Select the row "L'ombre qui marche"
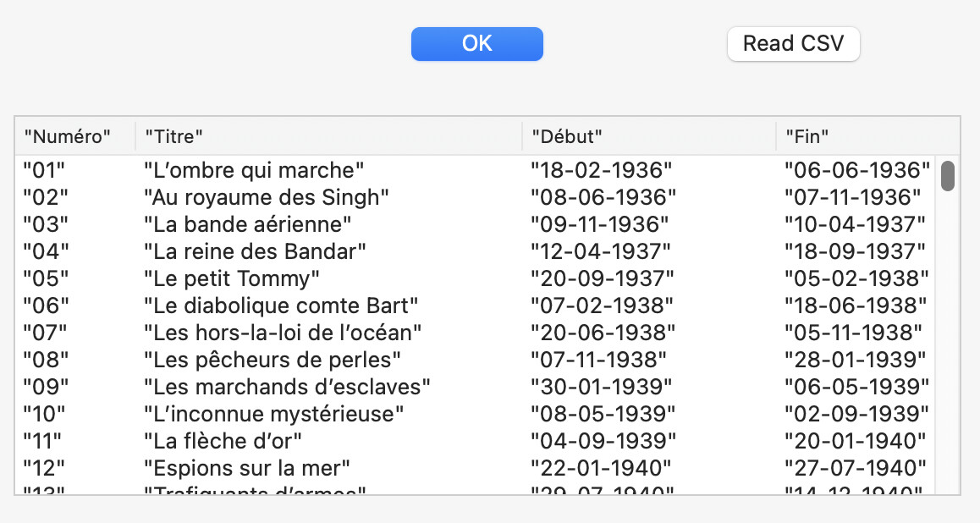 [254, 170]
